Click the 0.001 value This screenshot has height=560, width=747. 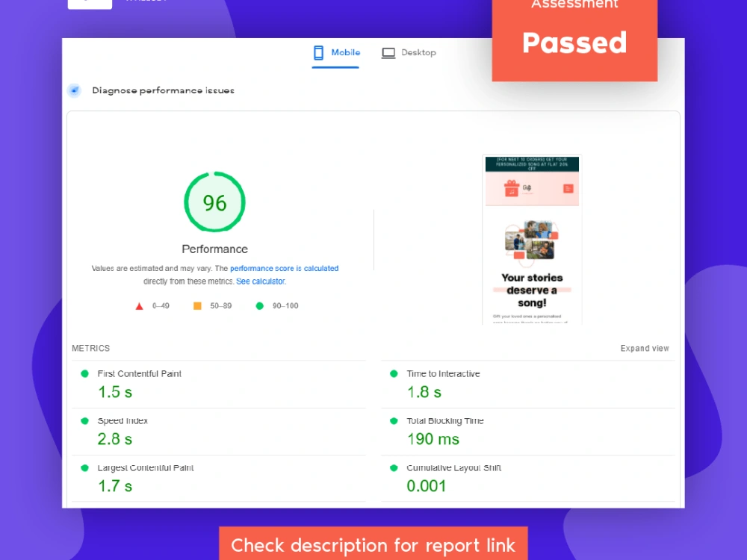coord(427,486)
